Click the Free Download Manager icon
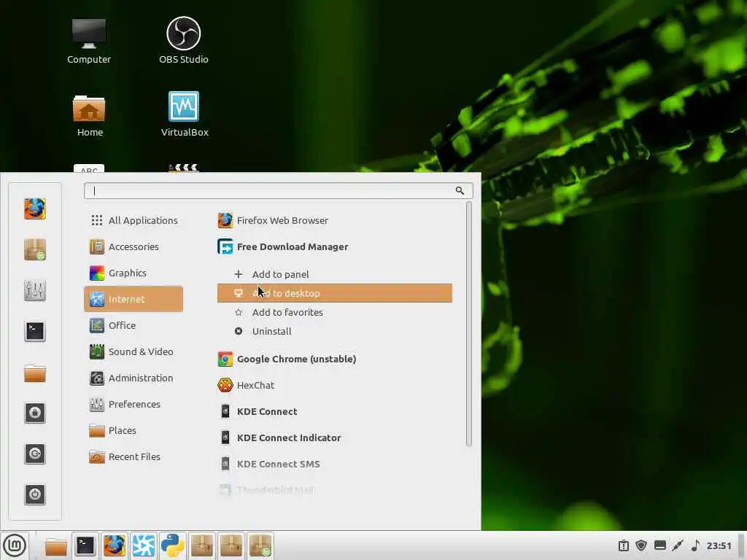The width and height of the screenshot is (747, 560). click(x=225, y=246)
